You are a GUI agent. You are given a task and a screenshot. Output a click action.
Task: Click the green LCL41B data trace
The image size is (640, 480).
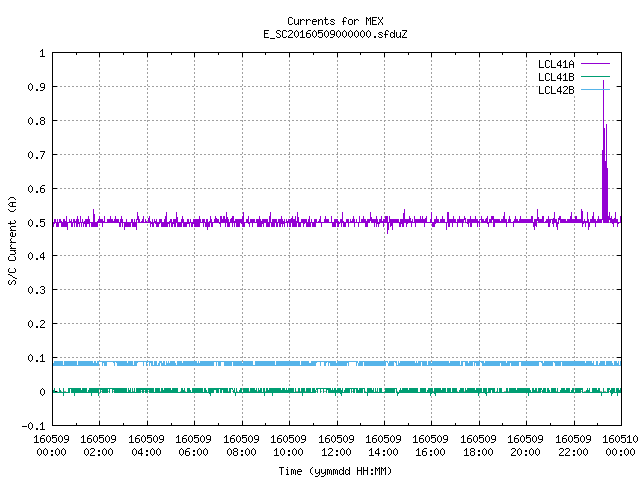[337, 391]
